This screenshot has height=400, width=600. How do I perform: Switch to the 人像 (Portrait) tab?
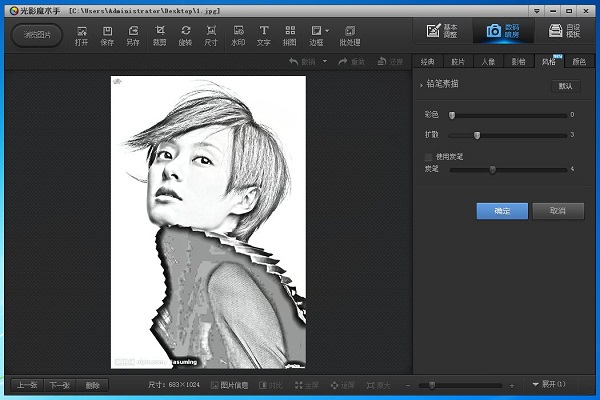pos(486,62)
